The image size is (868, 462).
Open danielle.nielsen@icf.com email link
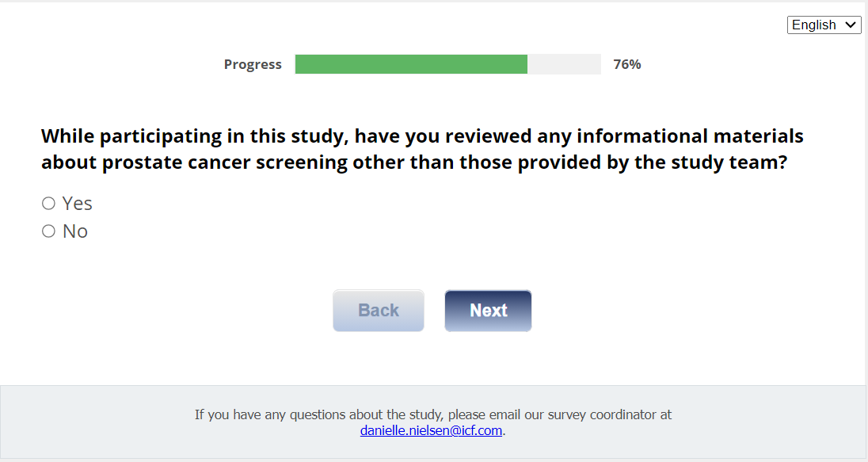(x=432, y=431)
